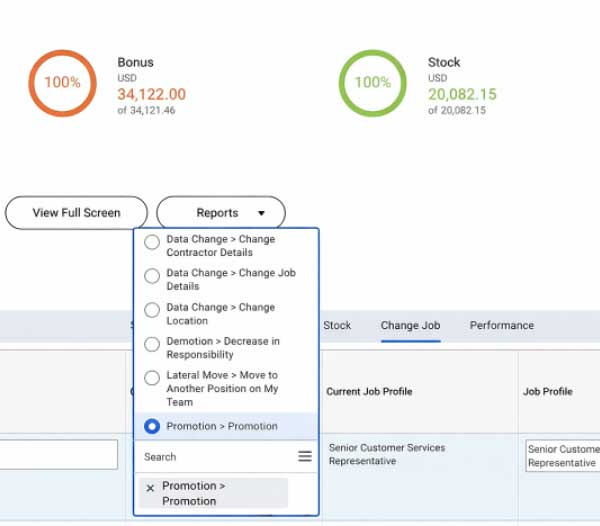600x526 pixels.
Task: Open the Change Job tab
Action: tap(410, 326)
